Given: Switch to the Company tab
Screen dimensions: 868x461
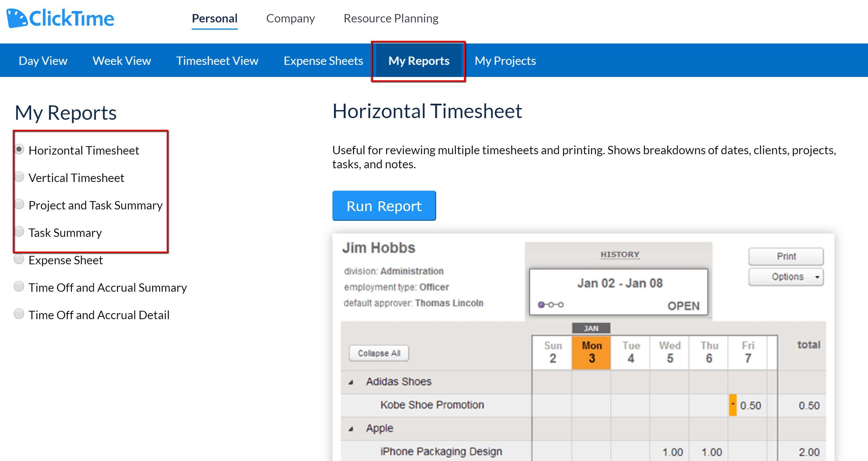Looking at the screenshot, I should pyautogui.click(x=290, y=18).
